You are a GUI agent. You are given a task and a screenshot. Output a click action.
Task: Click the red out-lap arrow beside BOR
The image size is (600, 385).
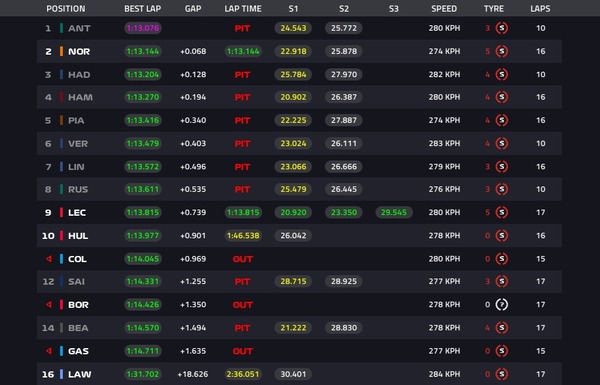point(49,305)
